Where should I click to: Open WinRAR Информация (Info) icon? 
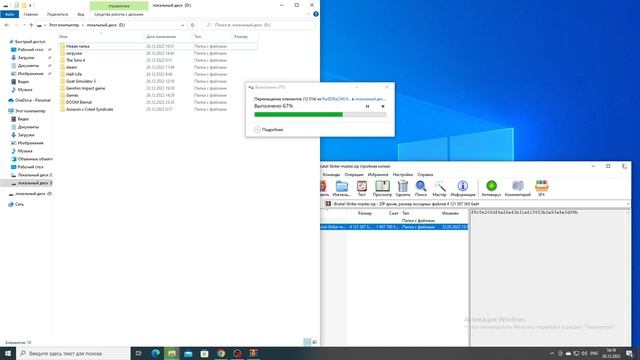click(462, 189)
